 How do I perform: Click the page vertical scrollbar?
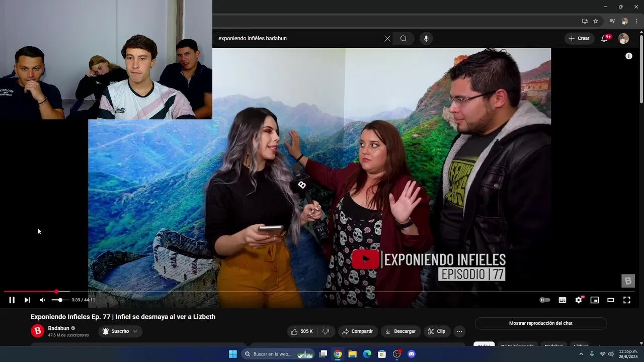pos(641,69)
